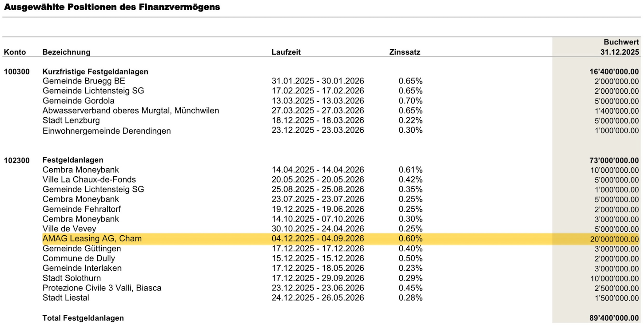Click the Bezeichnung column header
644x325 pixels.
[x=66, y=52]
